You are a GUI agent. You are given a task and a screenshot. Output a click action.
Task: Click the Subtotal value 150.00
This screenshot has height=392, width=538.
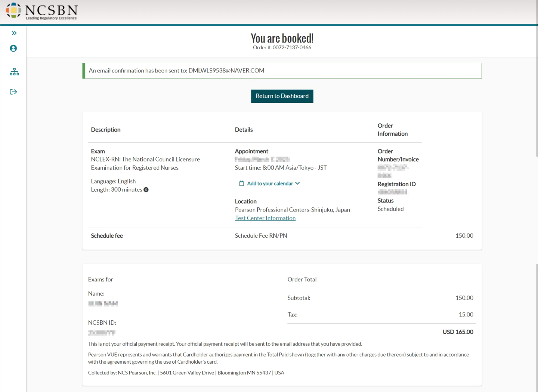[x=464, y=298]
